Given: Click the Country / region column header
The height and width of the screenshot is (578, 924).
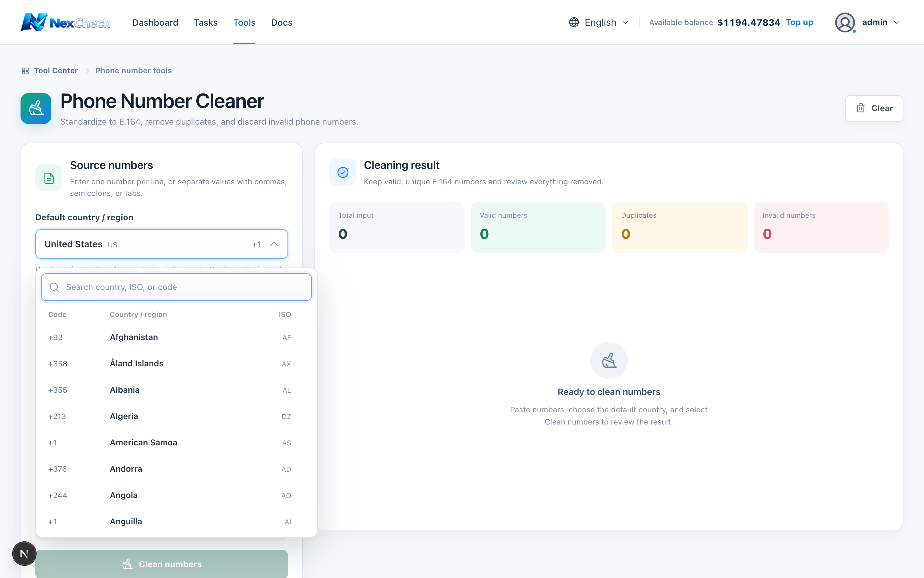Looking at the screenshot, I should pyautogui.click(x=138, y=314).
